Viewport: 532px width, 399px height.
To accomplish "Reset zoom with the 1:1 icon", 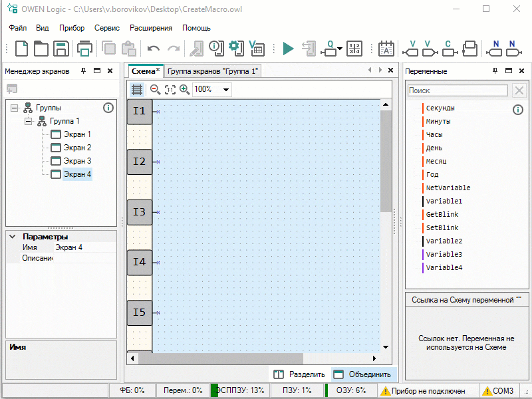I will [170, 89].
